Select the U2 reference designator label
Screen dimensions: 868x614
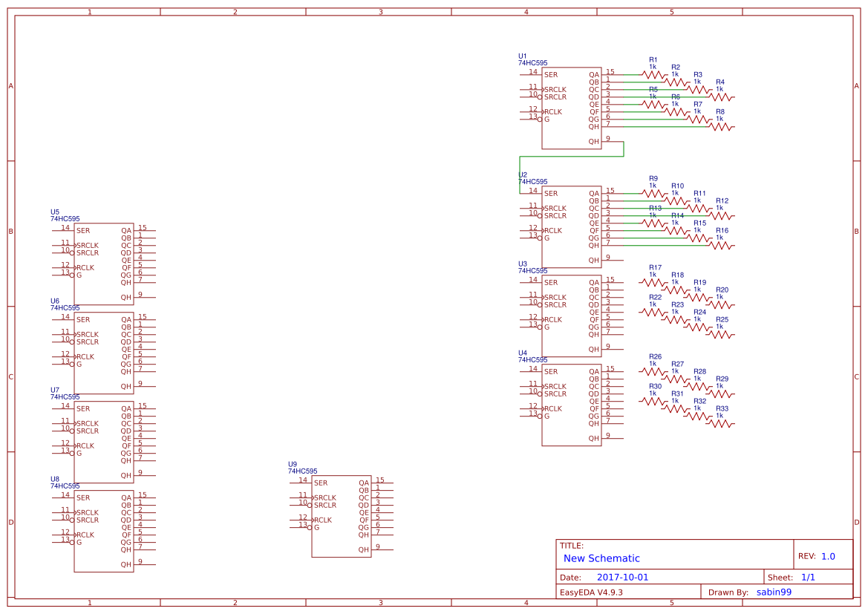tap(523, 175)
